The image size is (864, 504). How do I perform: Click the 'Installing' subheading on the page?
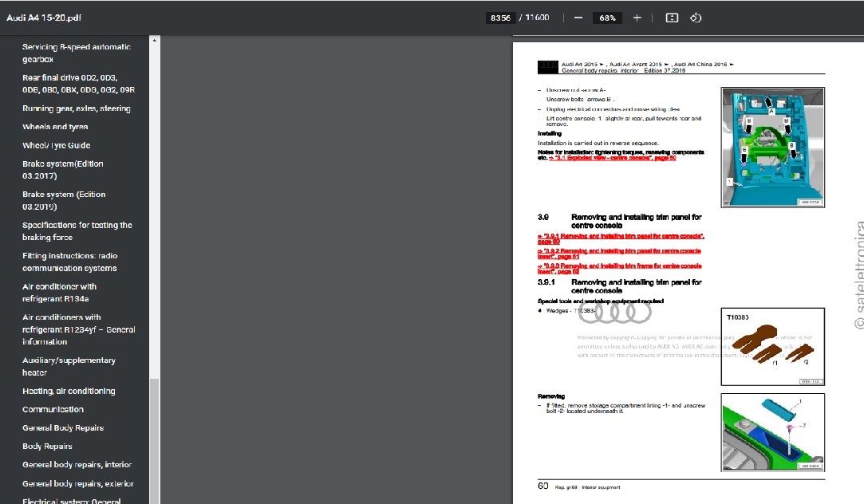[x=550, y=133]
